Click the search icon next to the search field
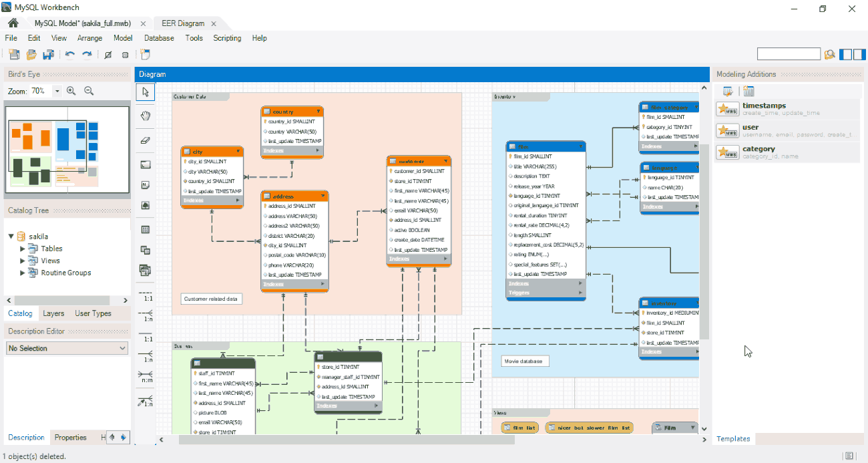868x463 pixels. click(830, 55)
